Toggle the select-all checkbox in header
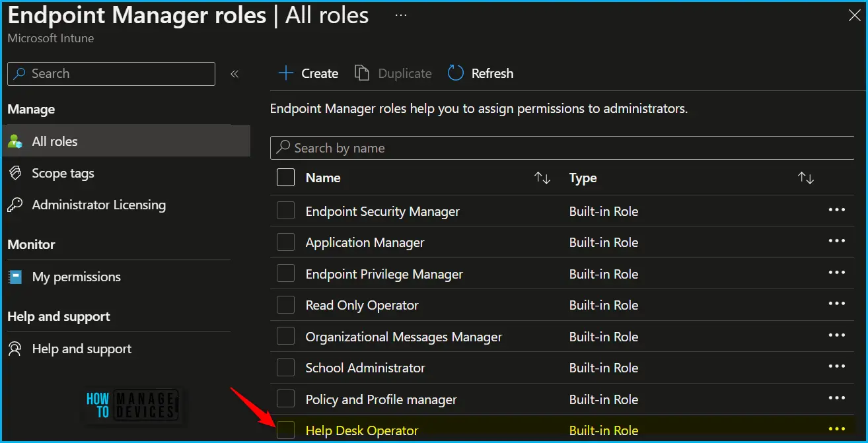Image resolution: width=868 pixels, height=443 pixels. pos(285,178)
